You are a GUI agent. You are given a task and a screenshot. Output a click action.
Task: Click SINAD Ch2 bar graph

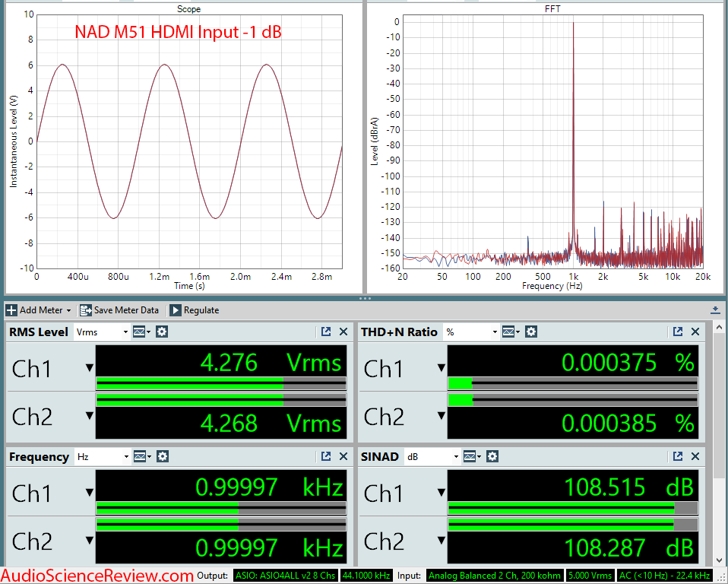[573, 525]
